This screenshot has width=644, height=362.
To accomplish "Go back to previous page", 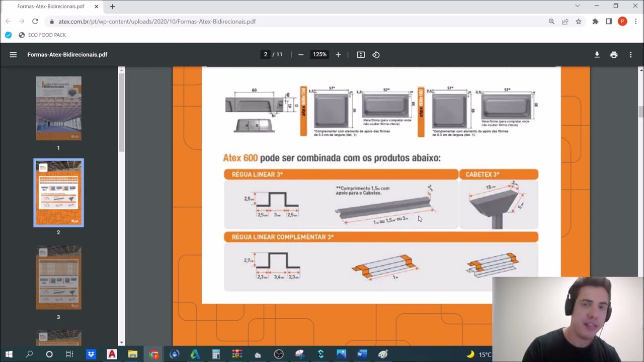I will [x=8, y=22].
